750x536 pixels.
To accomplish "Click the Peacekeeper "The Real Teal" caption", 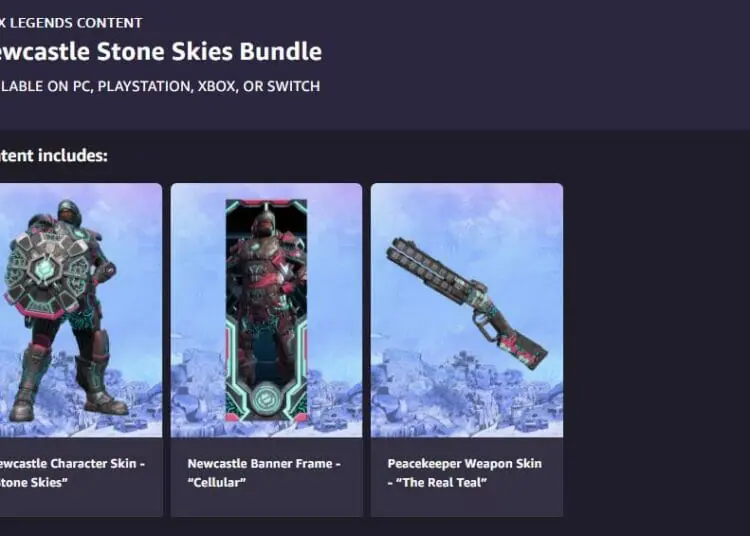I will (x=464, y=473).
